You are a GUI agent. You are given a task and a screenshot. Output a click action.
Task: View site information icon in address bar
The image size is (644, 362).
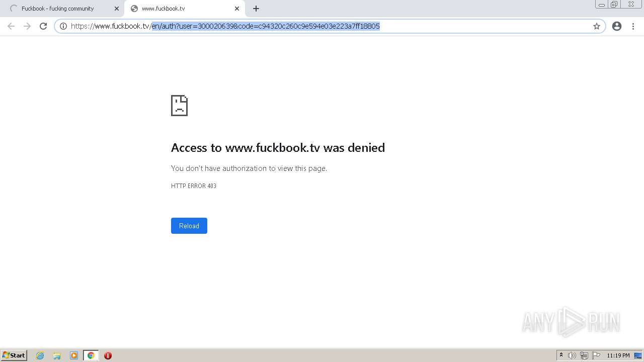click(x=63, y=26)
